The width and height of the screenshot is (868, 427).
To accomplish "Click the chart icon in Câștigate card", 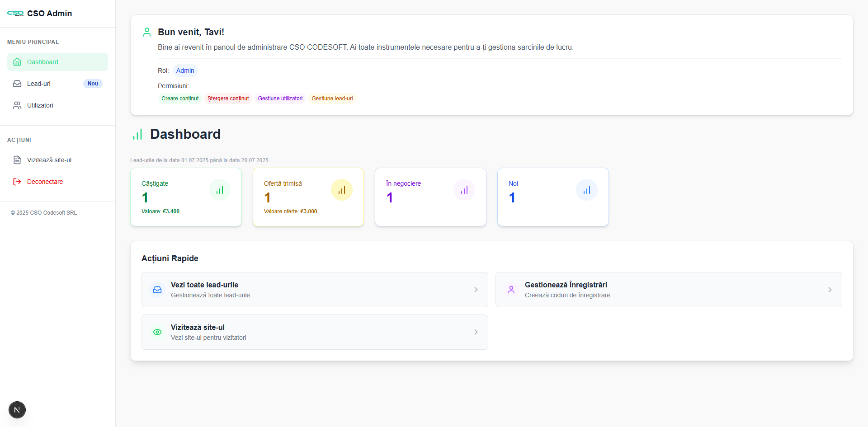I will 220,190.
